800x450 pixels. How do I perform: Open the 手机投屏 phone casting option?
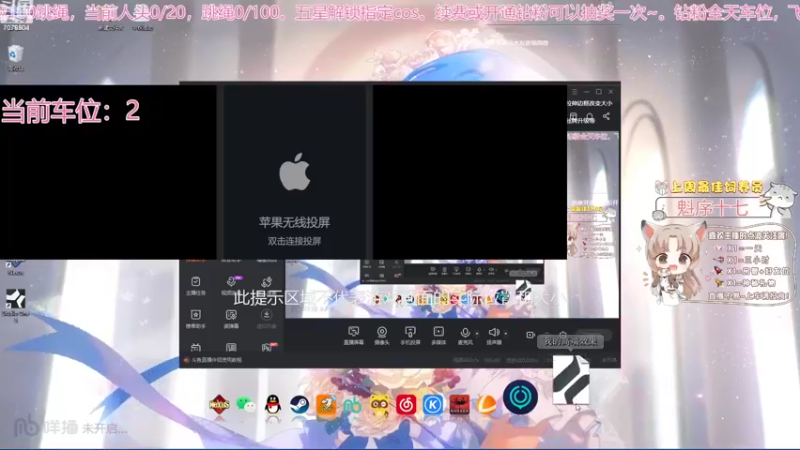click(410, 335)
